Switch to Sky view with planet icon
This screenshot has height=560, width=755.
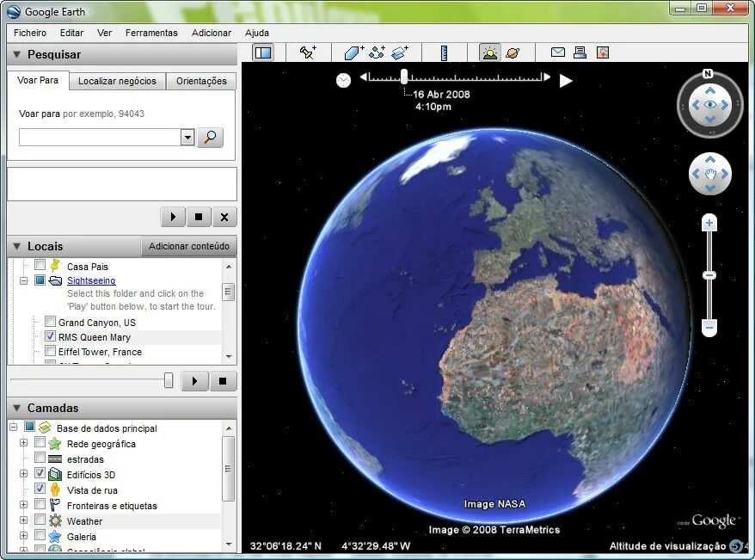[x=513, y=52]
